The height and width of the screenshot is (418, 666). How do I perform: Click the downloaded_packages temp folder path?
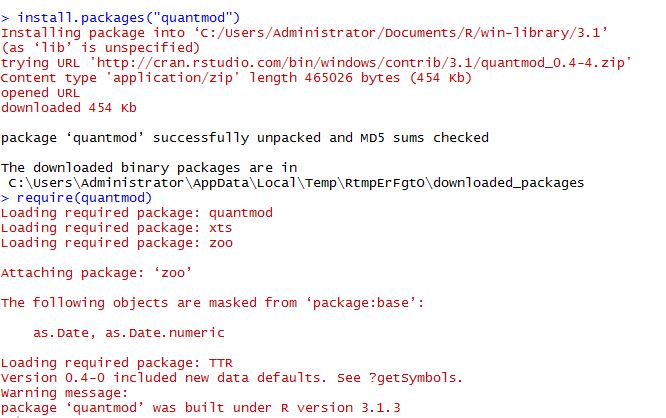click(295, 183)
